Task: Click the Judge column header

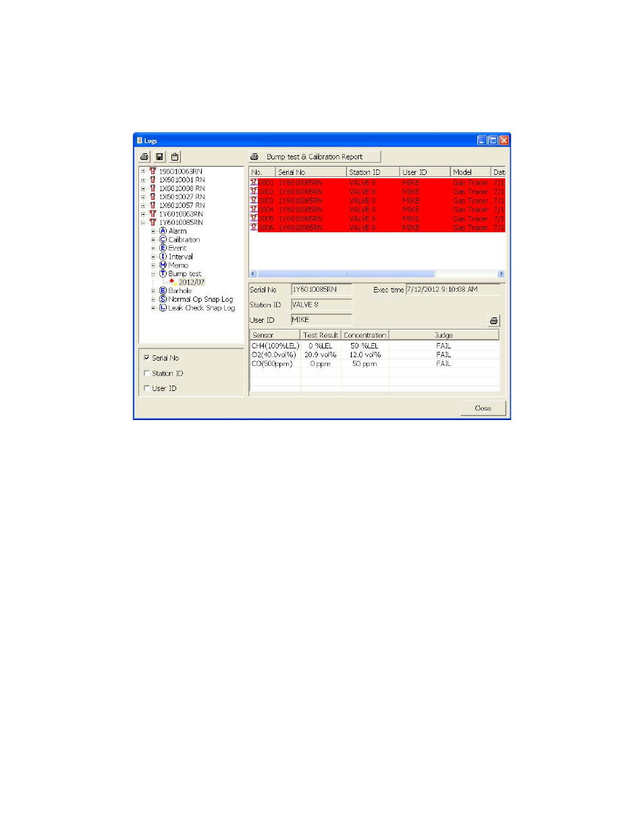Action: [x=444, y=335]
